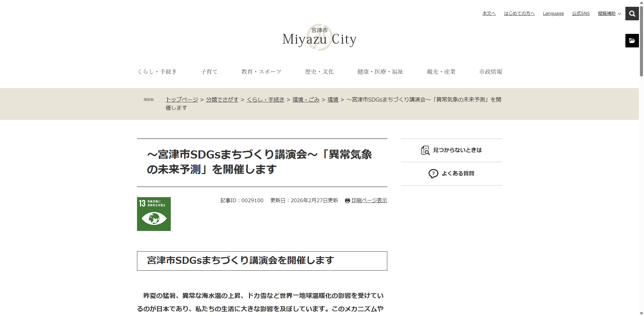Open the 公式SNS link

pyautogui.click(x=581, y=14)
